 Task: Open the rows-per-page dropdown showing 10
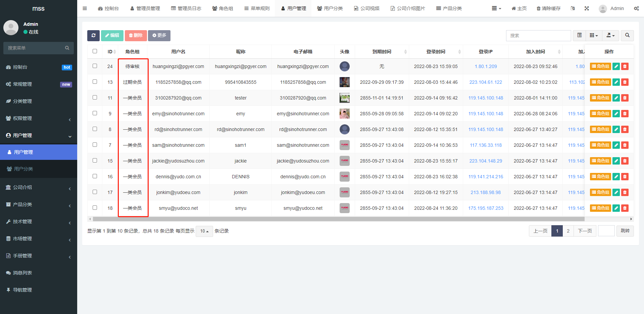click(x=204, y=231)
